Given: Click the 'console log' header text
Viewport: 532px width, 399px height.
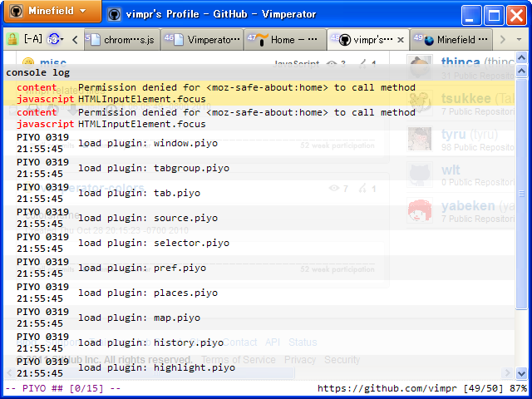Looking at the screenshot, I should (38, 72).
